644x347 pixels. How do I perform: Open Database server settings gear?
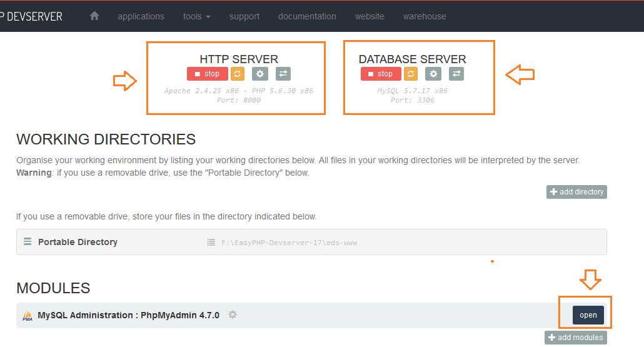point(433,74)
